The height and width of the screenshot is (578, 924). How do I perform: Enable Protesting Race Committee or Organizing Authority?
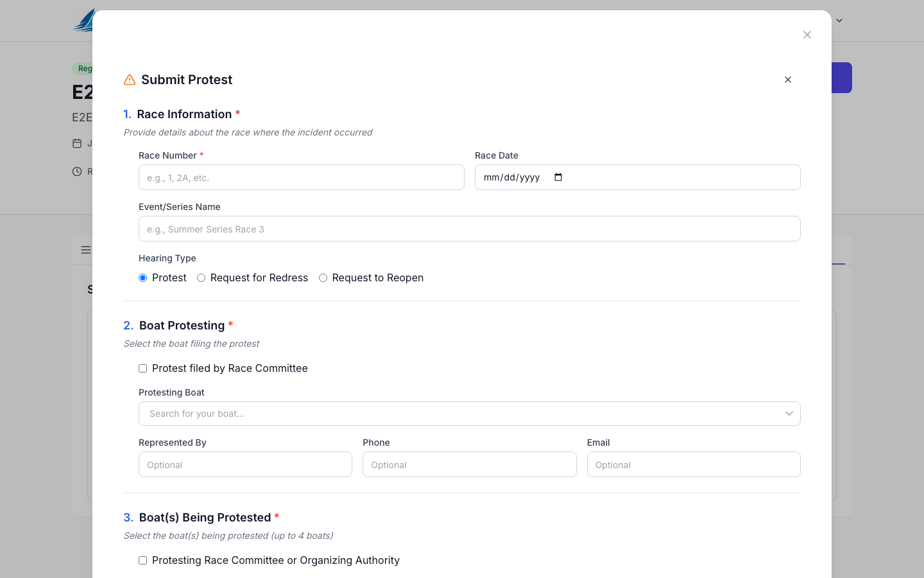pyautogui.click(x=143, y=561)
